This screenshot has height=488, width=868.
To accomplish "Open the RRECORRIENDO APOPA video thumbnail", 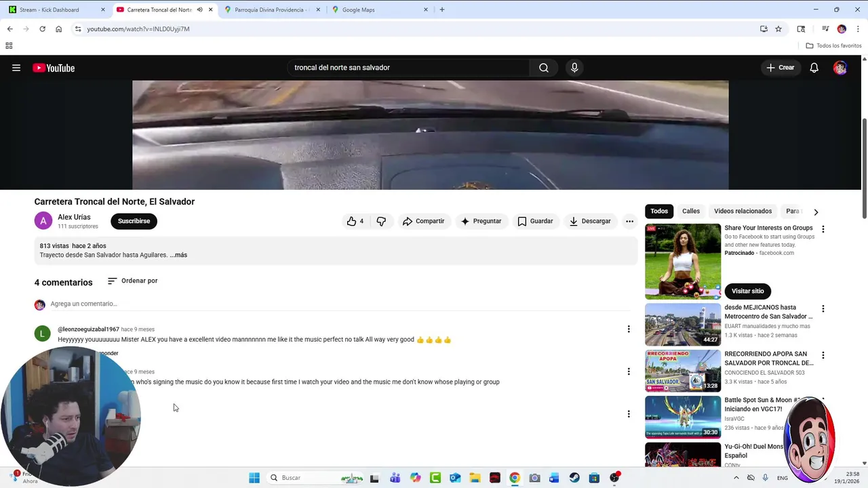I will click(683, 371).
